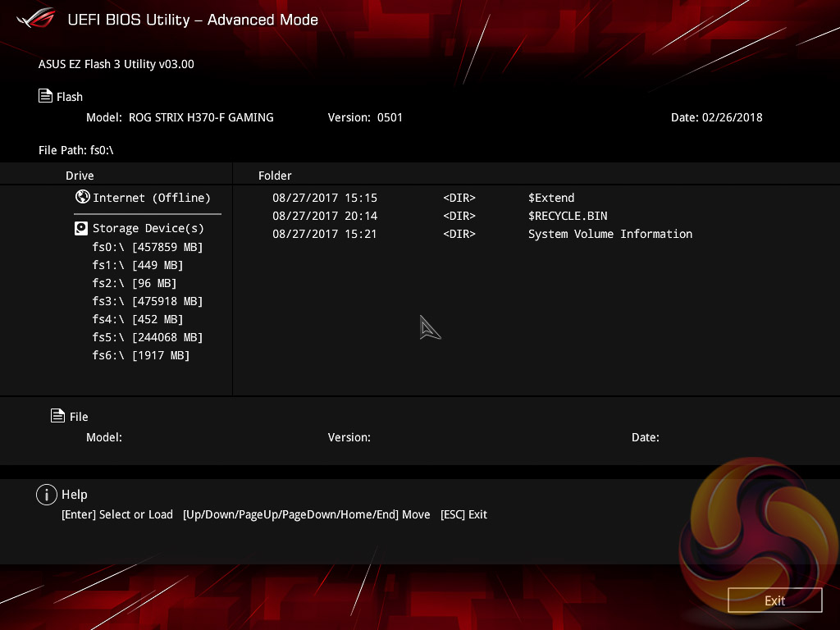Select Internet (Offline) drive option
The height and width of the screenshot is (630, 840).
(x=152, y=198)
